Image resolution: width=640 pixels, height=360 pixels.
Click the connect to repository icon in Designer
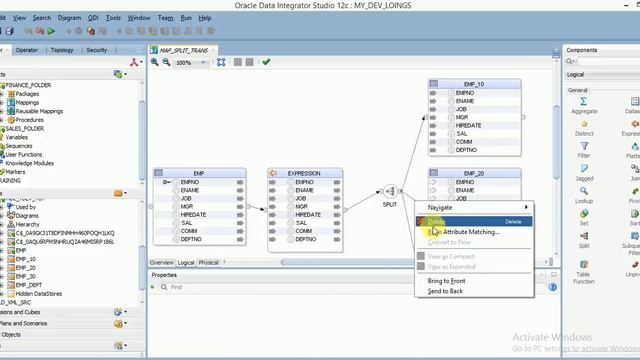coord(134,62)
